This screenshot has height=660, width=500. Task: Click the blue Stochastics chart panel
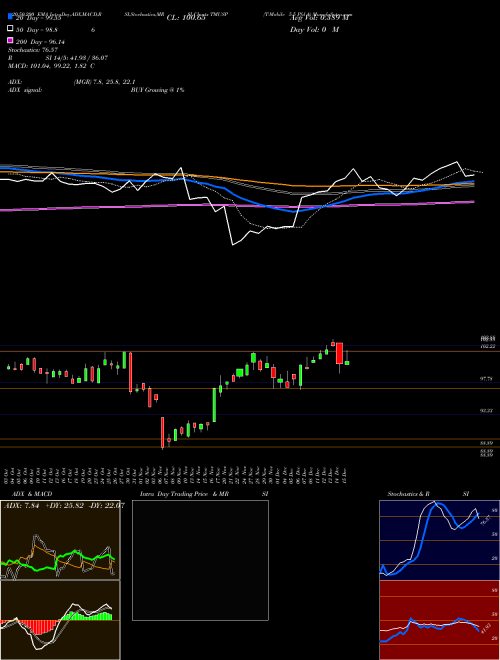439,540
